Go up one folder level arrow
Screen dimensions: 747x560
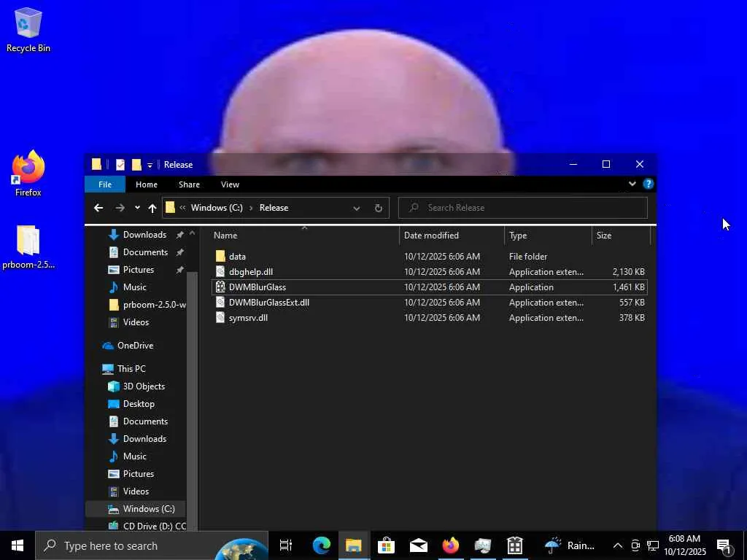coord(152,208)
